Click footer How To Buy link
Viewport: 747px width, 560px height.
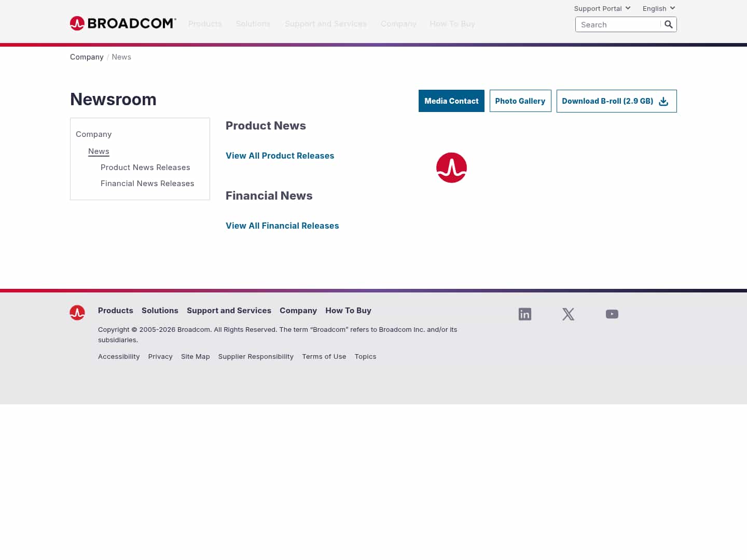click(349, 311)
